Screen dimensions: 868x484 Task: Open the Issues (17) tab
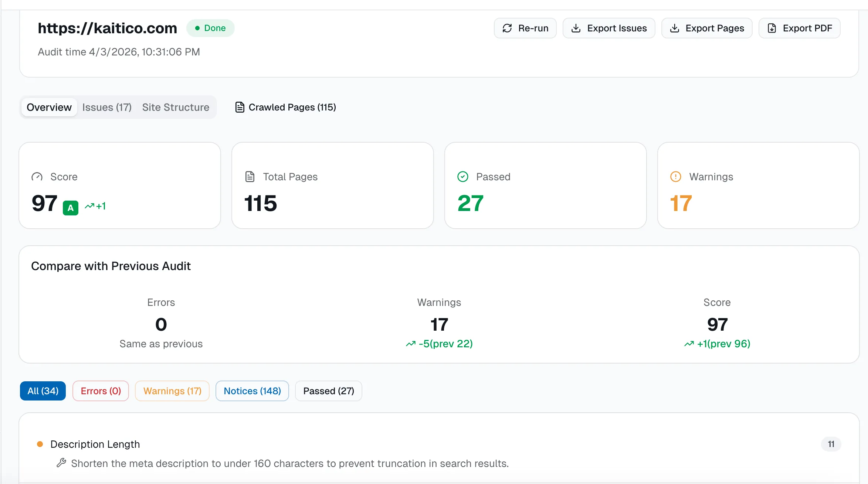[107, 107]
